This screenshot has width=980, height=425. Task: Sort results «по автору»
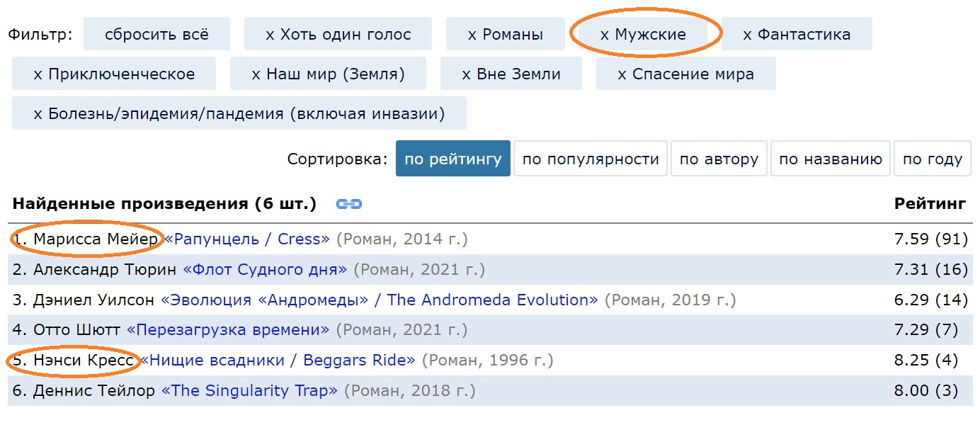pos(719,159)
